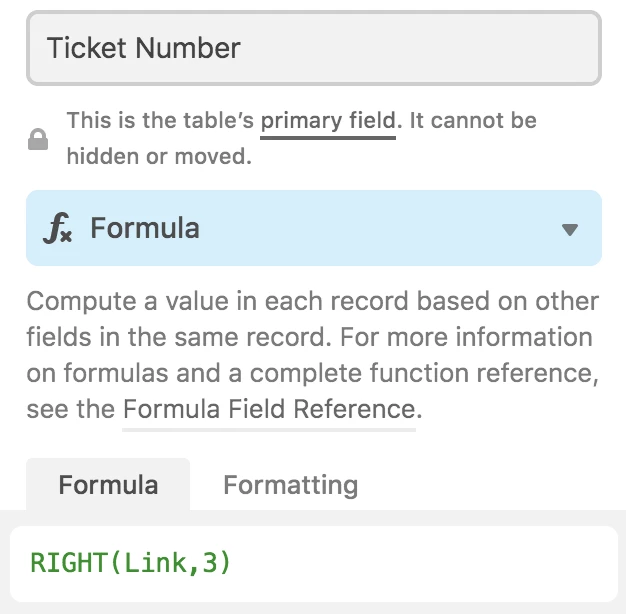Image resolution: width=626 pixels, height=614 pixels.
Task: Open the Formula field type dropdown
Action: click(x=314, y=228)
